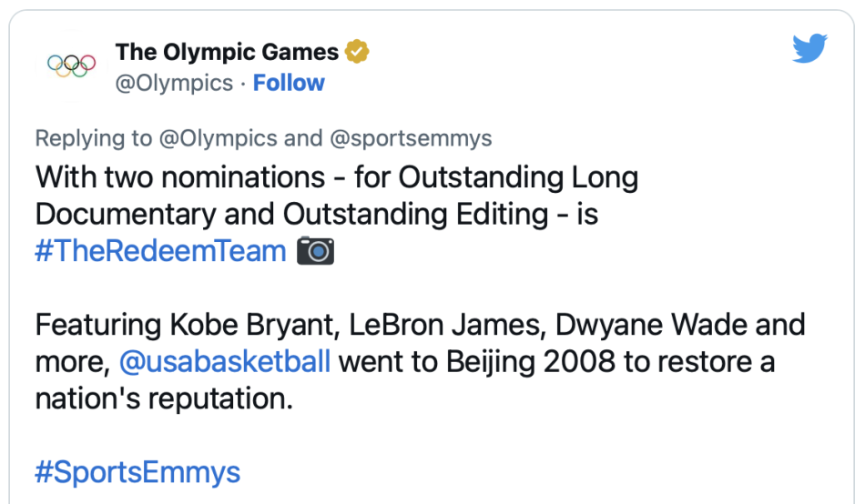The width and height of the screenshot is (865, 504).
Task: Follow the Olympics account
Action: point(289,83)
